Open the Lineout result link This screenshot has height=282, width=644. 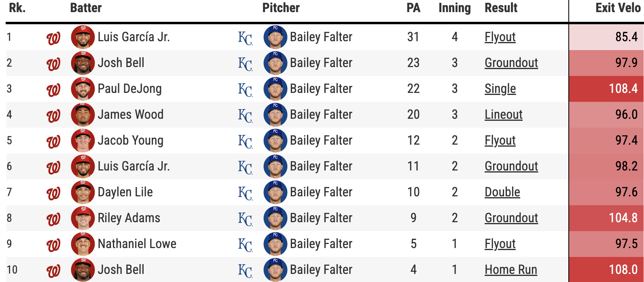(503, 115)
